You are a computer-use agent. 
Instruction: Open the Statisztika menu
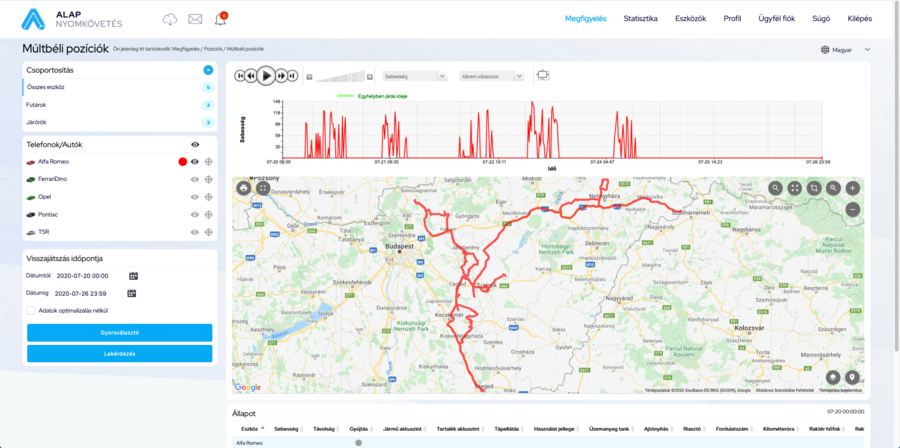pos(640,18)
